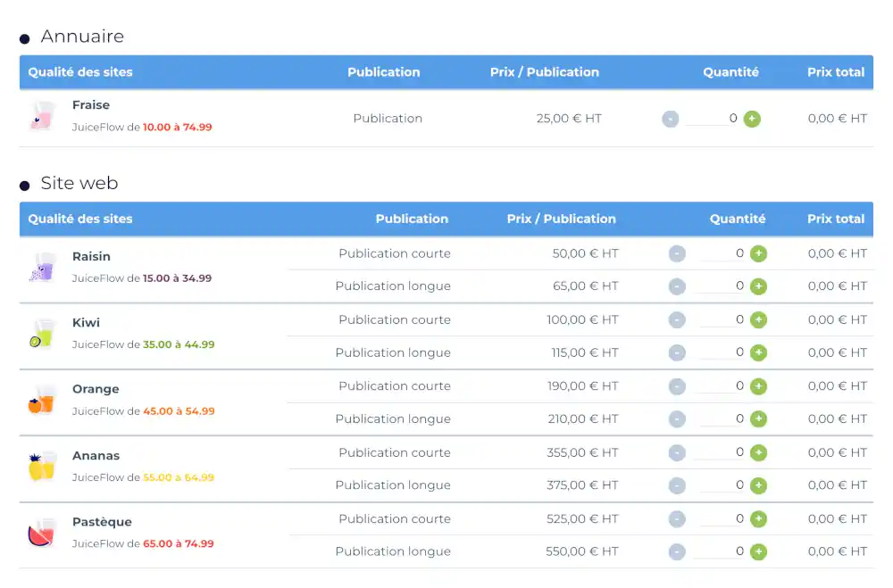Image resolution: width=893 pixels, height=588 pixels.
Task: Click the Pastèque quality name
Action: click(x=102, y=522)
